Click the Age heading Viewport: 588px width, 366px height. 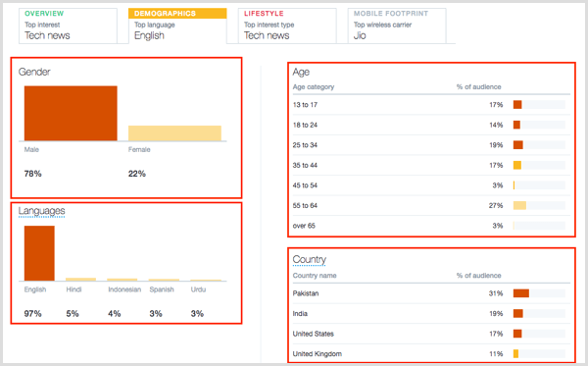pos(301,72)
